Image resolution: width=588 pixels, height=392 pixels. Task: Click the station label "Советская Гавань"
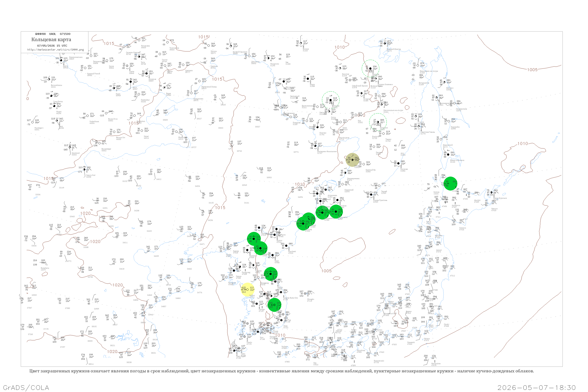428,132
